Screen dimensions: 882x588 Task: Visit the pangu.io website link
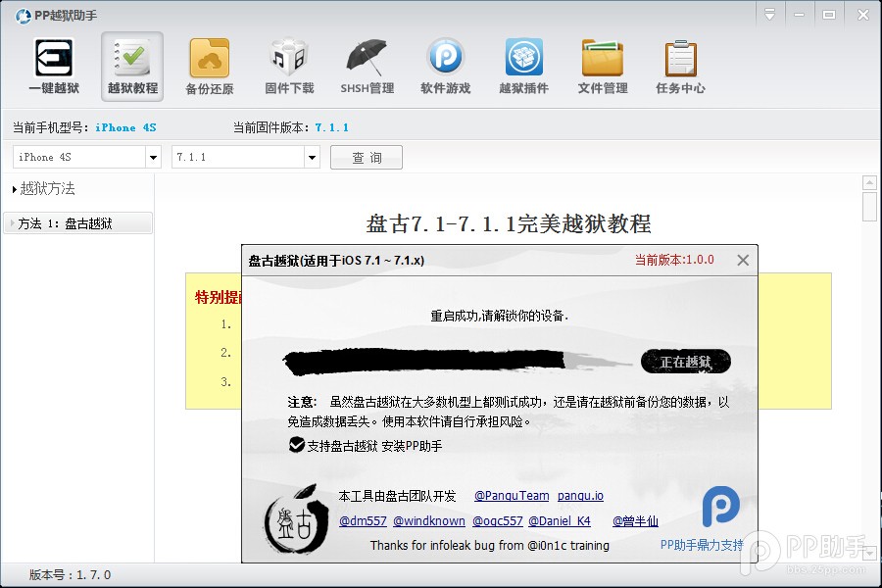[x=580, y=496]
